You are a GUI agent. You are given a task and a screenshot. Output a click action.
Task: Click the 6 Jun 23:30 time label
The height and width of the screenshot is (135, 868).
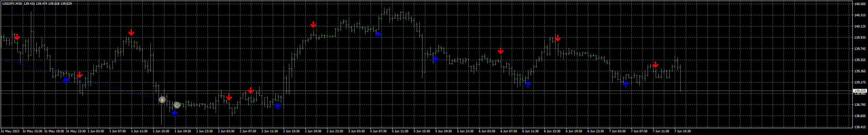(x=596, y=131)
